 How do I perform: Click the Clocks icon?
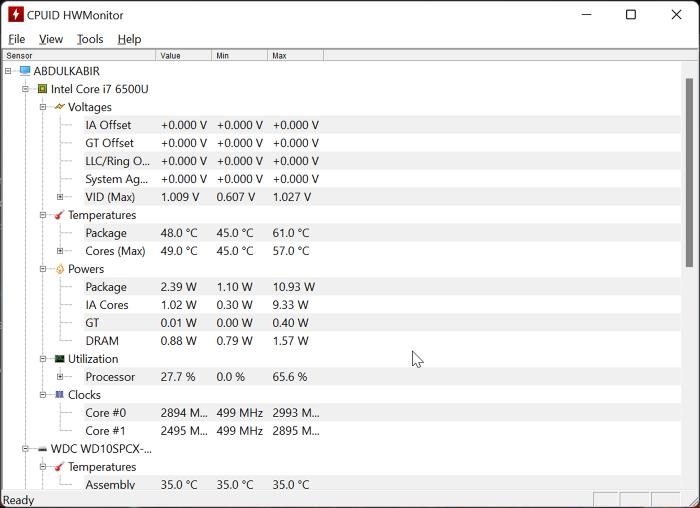click(x=59, y=394)
